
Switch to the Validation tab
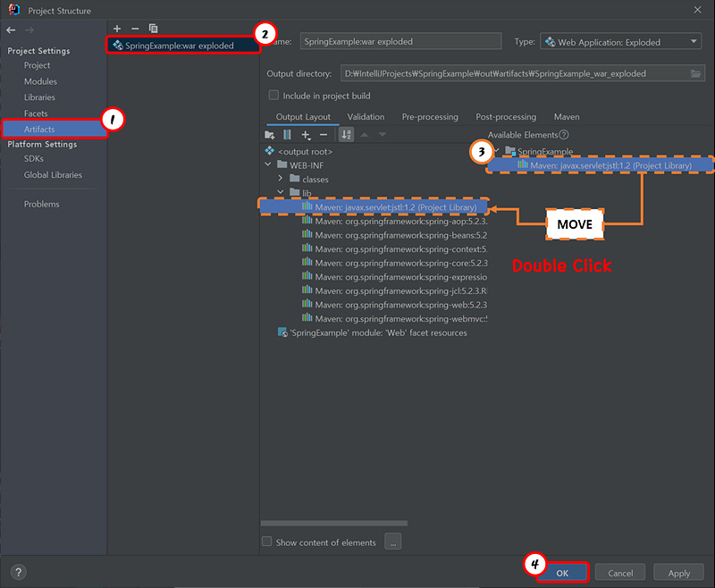point(366,117)
